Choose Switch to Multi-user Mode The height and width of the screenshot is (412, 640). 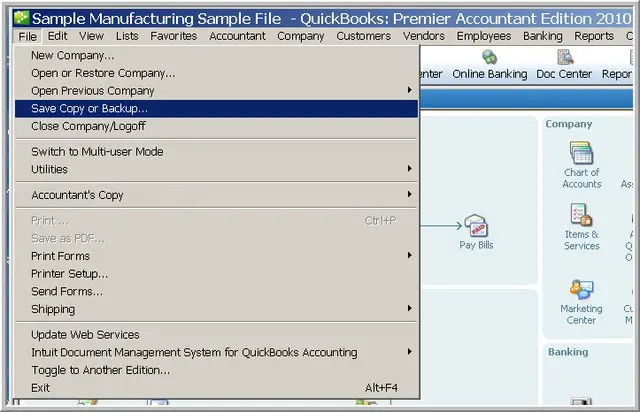(216, 151)
